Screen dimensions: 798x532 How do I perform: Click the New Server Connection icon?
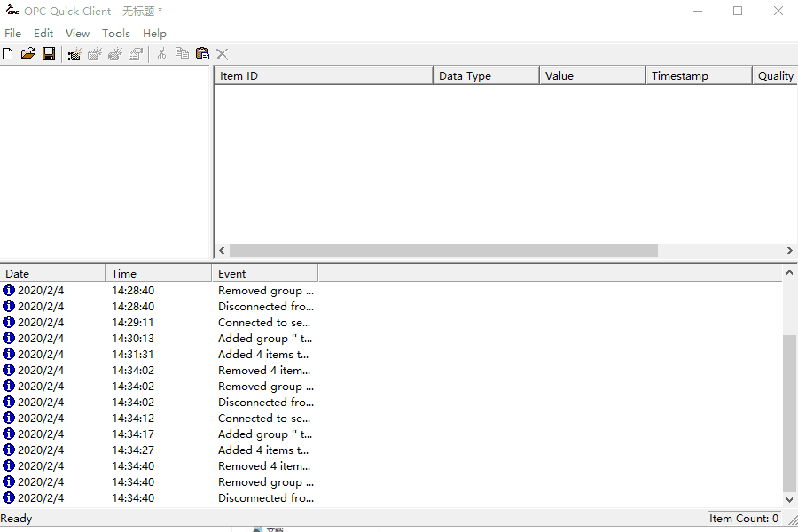pos(74,53)
